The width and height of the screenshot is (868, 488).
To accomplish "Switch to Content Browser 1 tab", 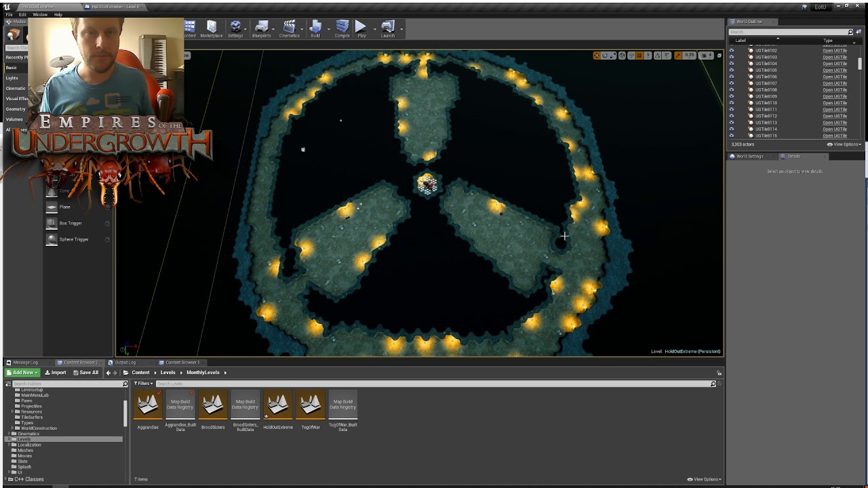I will coord(182,363).
